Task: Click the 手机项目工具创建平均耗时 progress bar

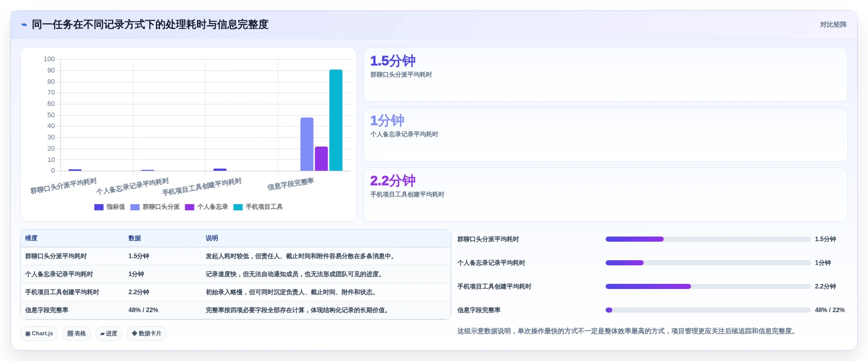Action: click(708, 286)
